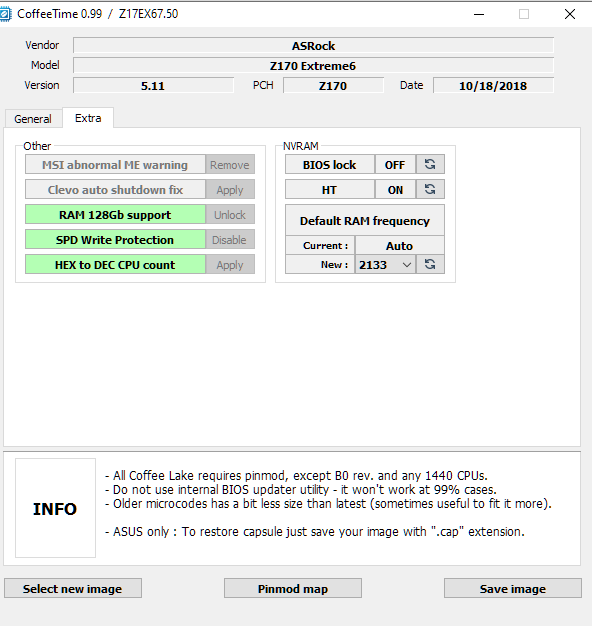The width and height of the screenshot is (592, 626).
Task: Click the Select new image button
Action: click(73, 588)
